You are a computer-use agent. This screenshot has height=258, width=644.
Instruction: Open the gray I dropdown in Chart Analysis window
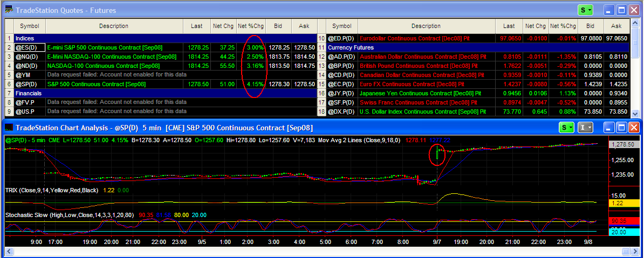pyautogui.click(x=585, y=128)
